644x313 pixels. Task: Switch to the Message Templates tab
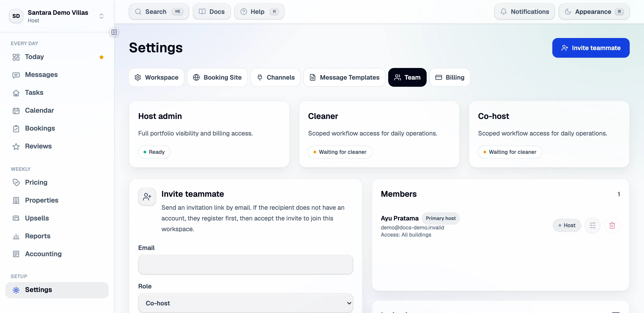[344, 78]
